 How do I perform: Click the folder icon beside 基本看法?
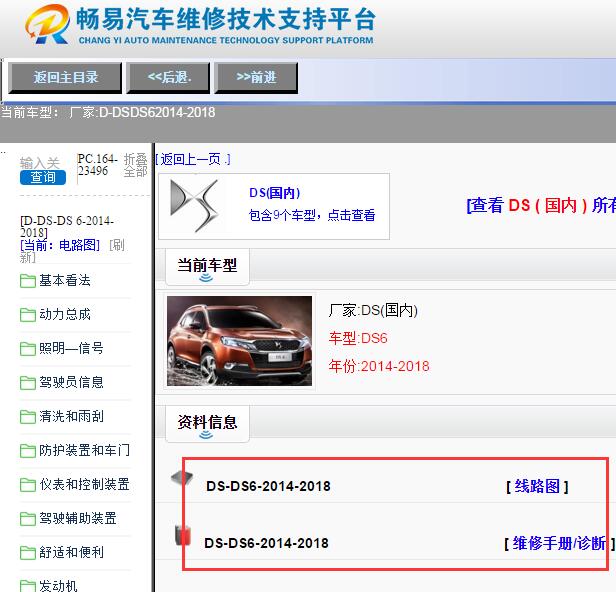click(x=28, y=281)
